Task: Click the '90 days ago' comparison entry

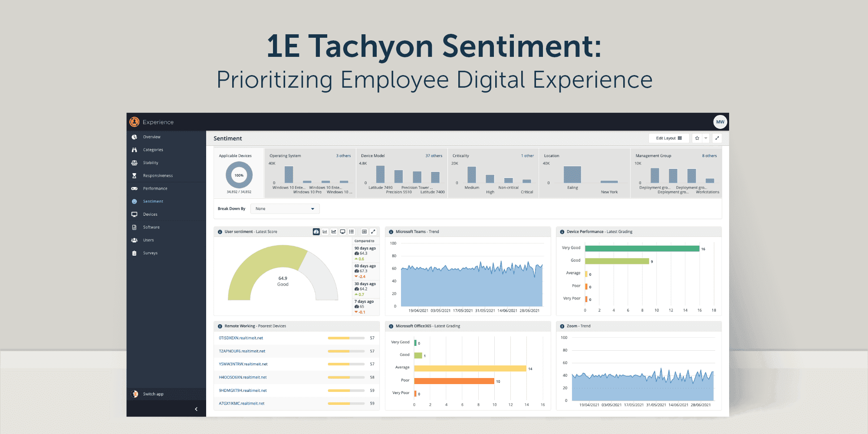Action: pos(365,253)
